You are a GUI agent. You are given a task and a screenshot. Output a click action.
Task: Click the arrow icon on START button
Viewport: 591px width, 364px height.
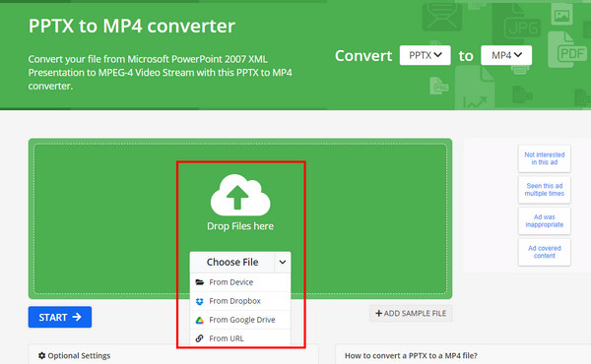(x=77, y=317)
